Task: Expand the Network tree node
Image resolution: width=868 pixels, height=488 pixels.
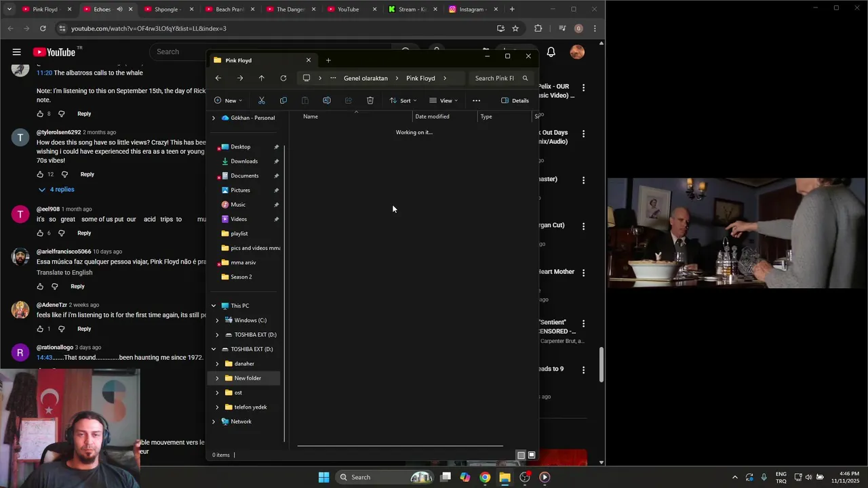Action: click(214, 422)
